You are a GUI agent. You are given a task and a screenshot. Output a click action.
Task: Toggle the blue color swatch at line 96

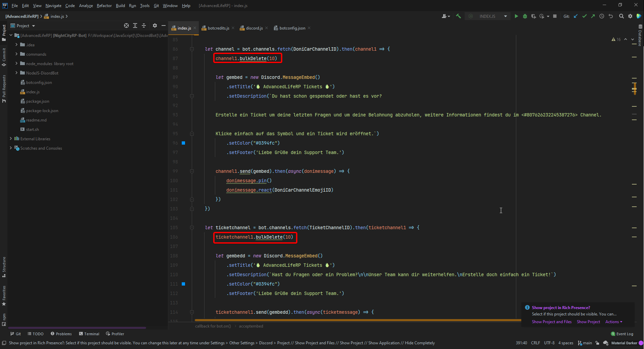pyautogui.click(x=183, y=143)
